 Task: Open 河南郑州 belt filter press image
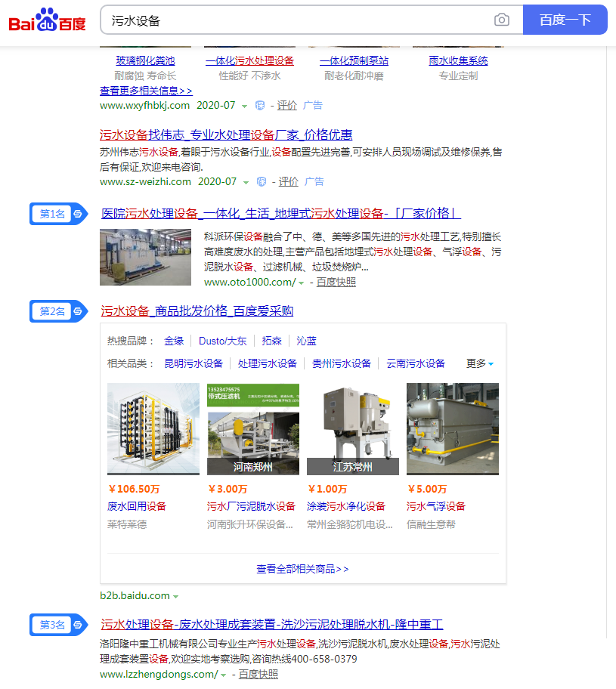click(253, 429)
